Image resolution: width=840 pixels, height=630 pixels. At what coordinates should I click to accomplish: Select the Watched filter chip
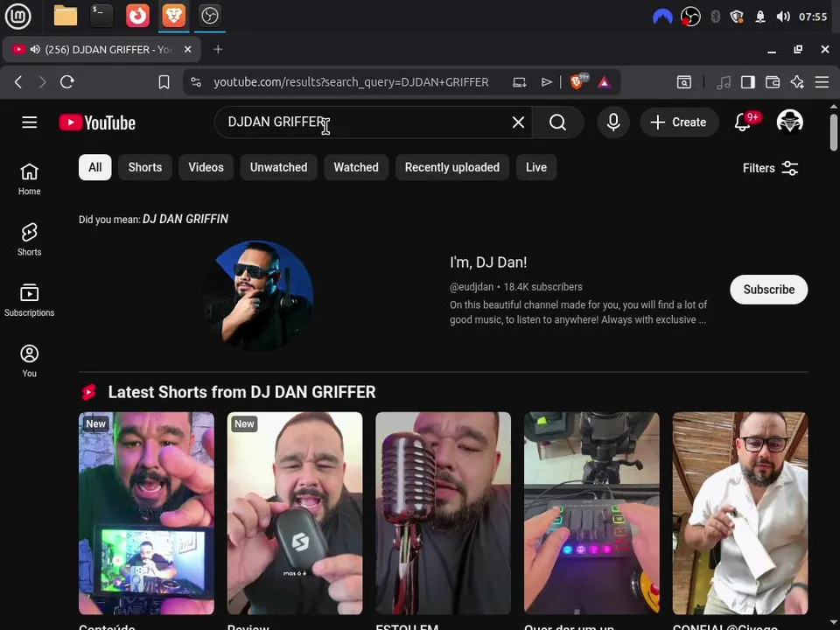pyautogui.click(x=356, y=167)
